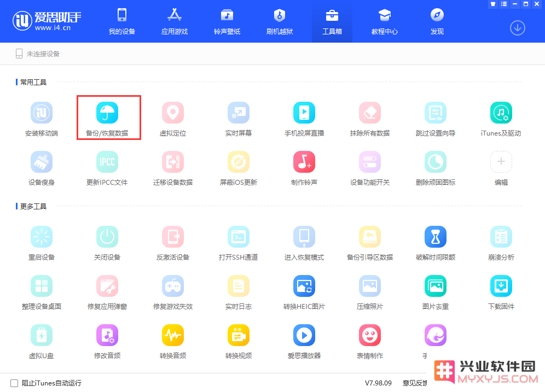Open the 修改音频 tool
This screenshot has height=392, width=545.
pos(107,342)
